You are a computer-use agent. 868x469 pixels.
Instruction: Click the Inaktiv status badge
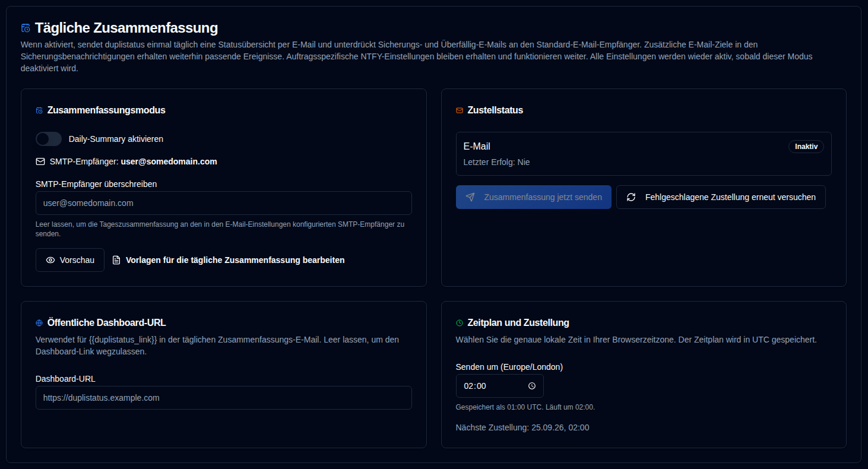[x=806, y=147]
